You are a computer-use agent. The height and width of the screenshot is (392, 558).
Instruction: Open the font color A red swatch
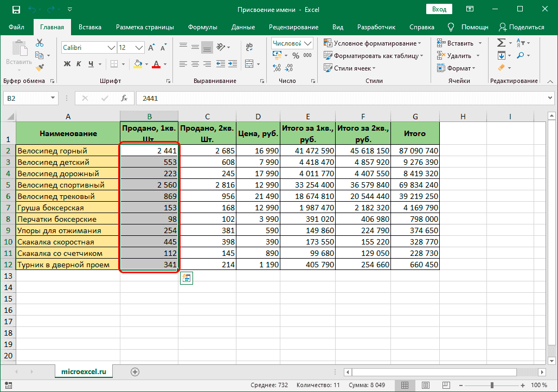click(x=156, y=64)
